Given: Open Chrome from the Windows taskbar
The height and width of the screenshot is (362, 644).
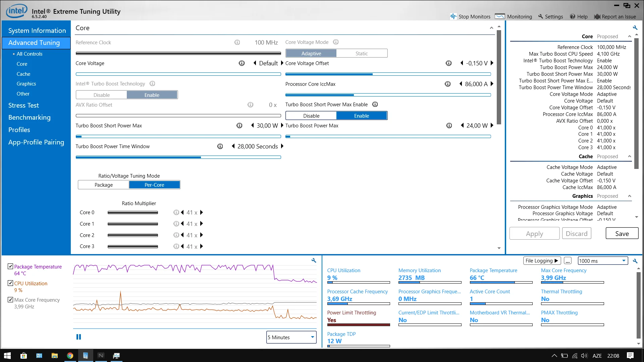Looking at the screenshot, I should point(70,356).
